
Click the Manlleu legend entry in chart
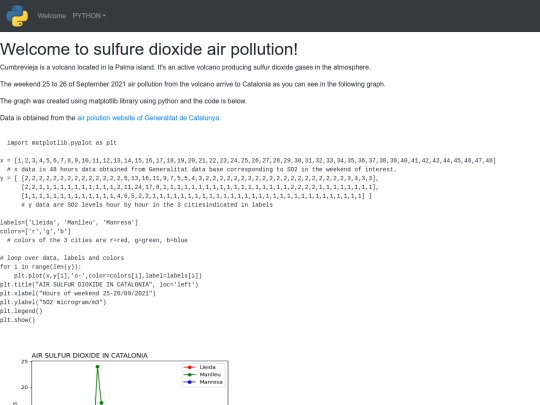coord(203,375)
